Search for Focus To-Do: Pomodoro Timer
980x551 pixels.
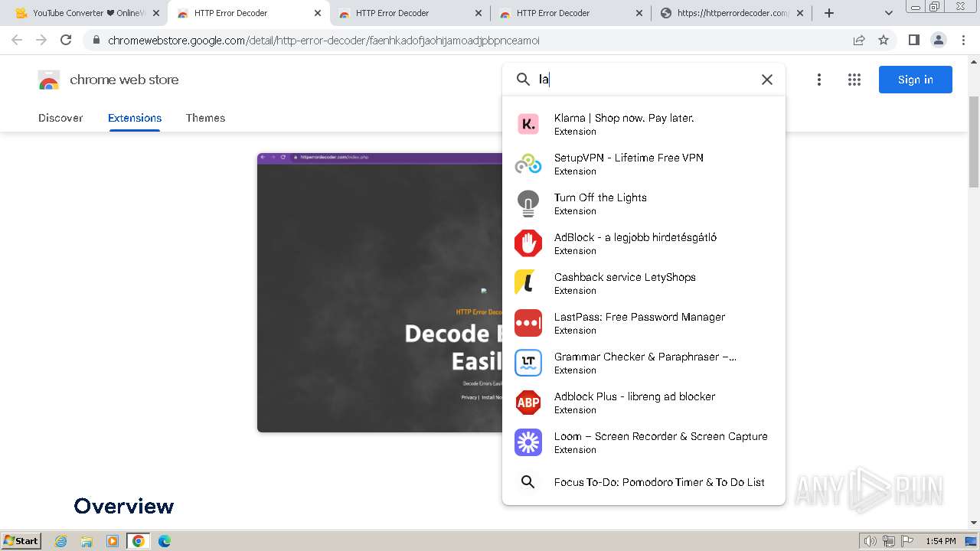pyautogui.click(x=644, y=482)
